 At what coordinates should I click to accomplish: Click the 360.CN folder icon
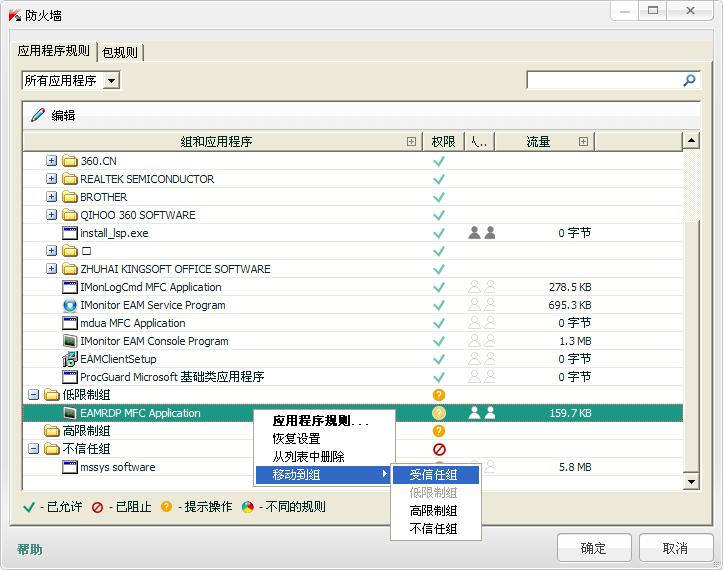(x=70, y=161)
